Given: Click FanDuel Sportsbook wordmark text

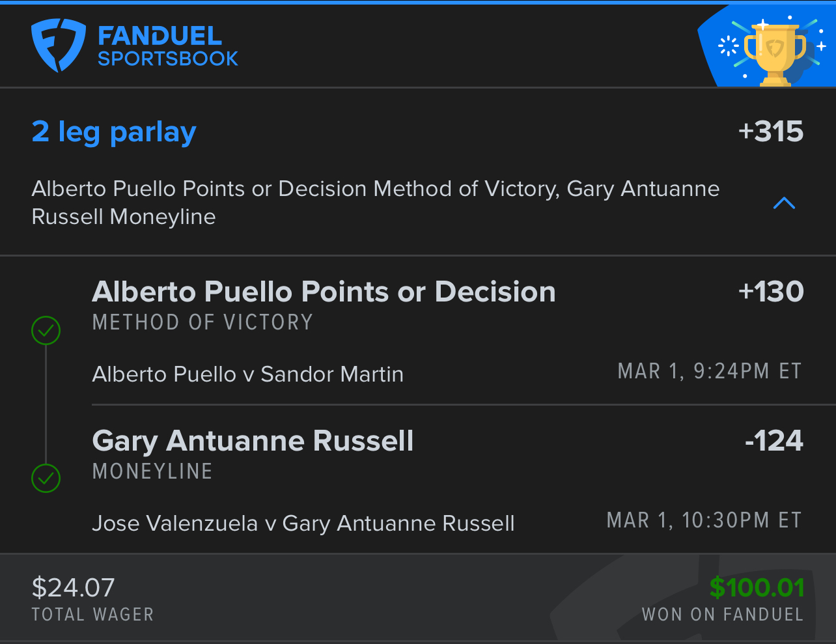Looking at the screenshot, I should coord(167,46).
